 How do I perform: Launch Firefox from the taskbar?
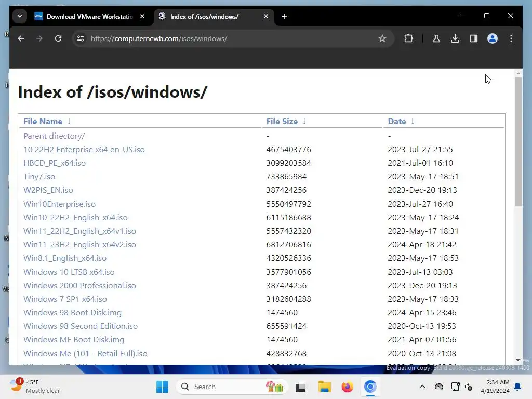[x=347, y=387]
